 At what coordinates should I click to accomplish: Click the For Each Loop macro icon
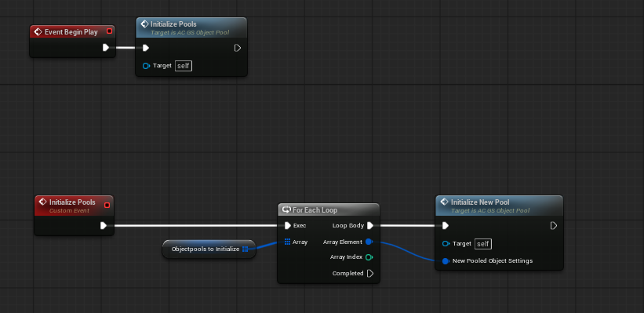point(286,210)
